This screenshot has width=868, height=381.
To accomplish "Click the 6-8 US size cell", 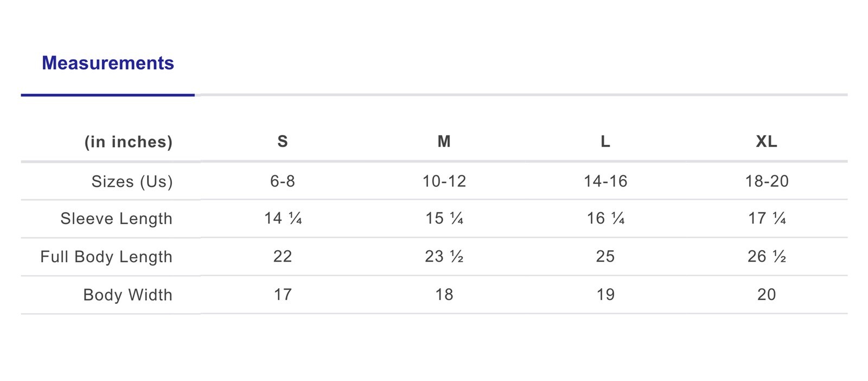I will coord(283,181).
